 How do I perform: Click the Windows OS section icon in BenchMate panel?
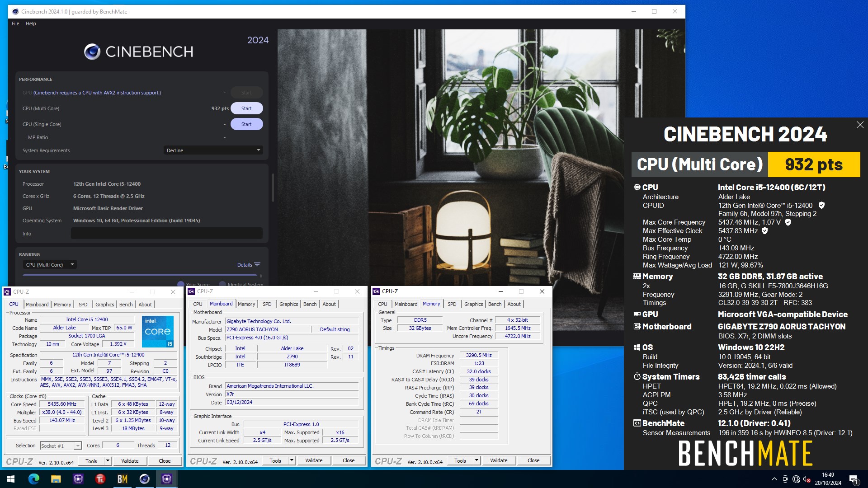coord(637,347)
